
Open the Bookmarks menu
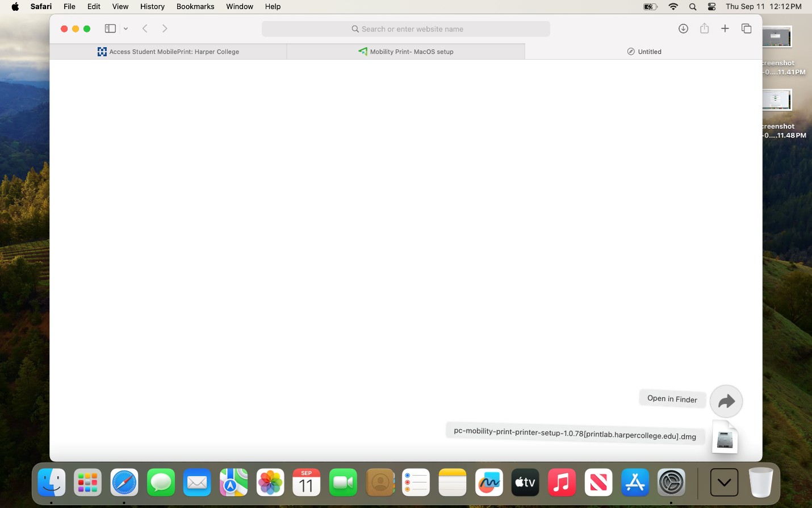click(195, 6)
